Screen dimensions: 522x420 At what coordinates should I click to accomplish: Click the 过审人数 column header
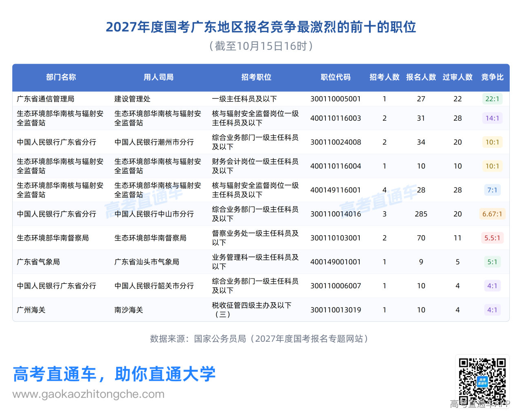tap(458, 77)
